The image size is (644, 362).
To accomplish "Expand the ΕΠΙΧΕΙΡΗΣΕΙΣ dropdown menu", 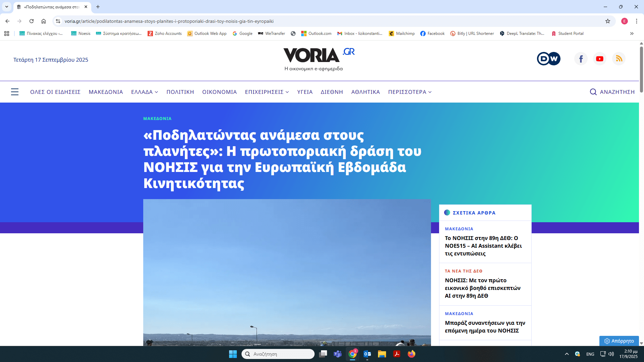I will click(267, 92).
